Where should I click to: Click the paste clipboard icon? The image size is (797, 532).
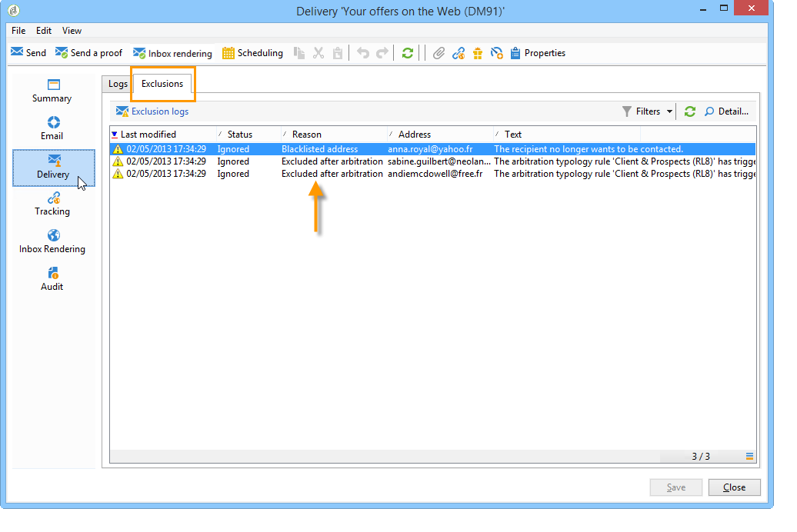tap(338, 53)
